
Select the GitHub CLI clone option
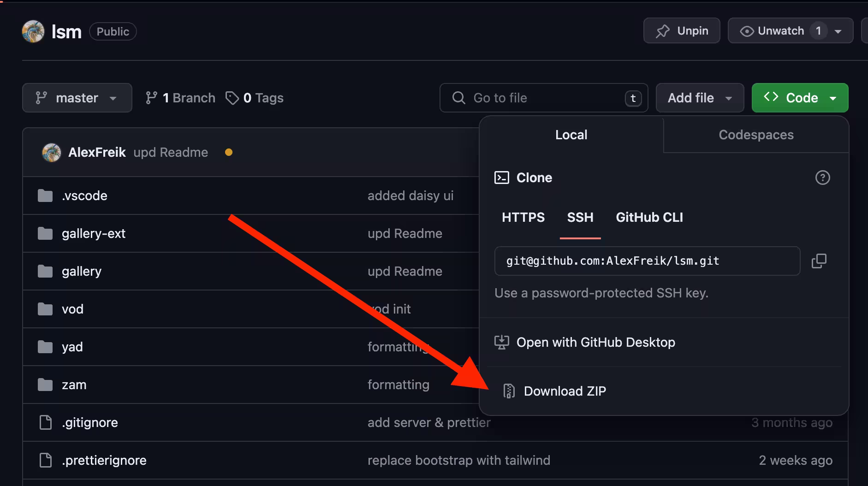tap(649, 217)
